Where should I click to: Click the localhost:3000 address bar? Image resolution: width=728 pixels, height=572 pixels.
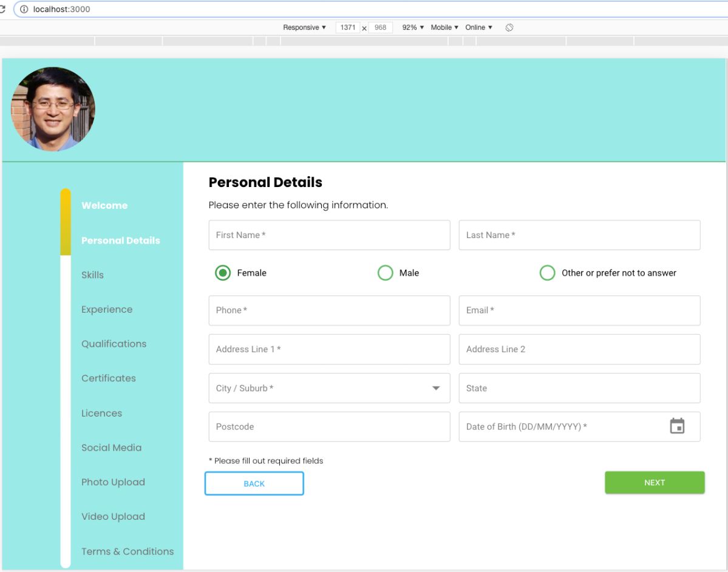click(x=372, y=9)
